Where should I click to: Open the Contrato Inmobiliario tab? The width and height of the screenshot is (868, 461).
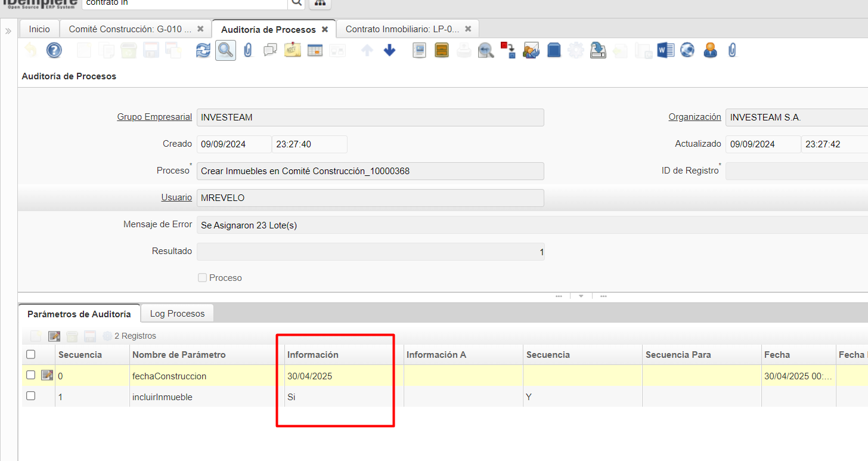click(402, 29)
